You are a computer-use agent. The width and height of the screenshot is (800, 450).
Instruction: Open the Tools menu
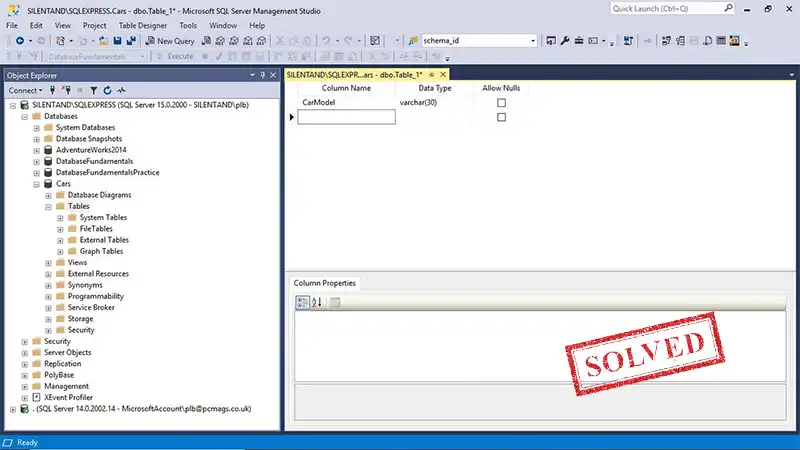click(x=188, y=25)
